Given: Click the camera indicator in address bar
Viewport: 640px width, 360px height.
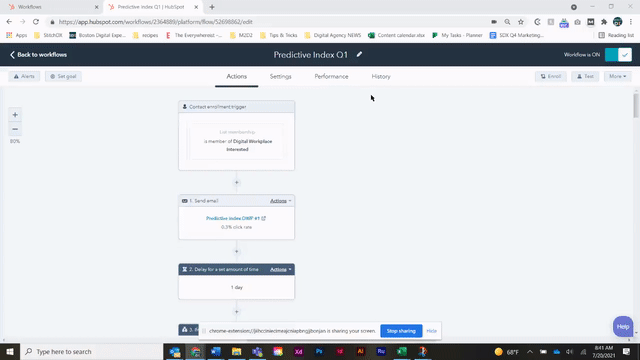Looking at the screenshot, I should (494, 22).
